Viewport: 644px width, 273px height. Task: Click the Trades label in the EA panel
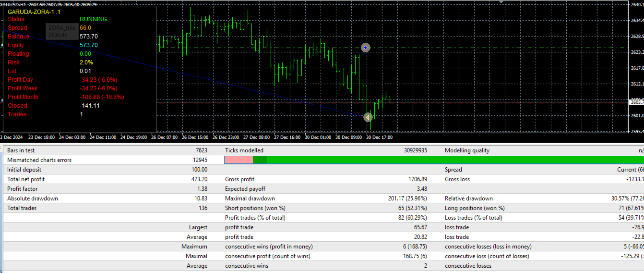pyautogui.click(x=17, y=114)
